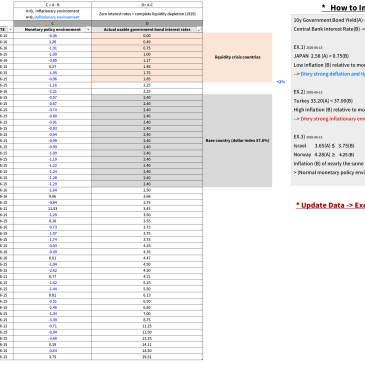
Task: Select the 5.50 cell in column D
Action: 147,289
